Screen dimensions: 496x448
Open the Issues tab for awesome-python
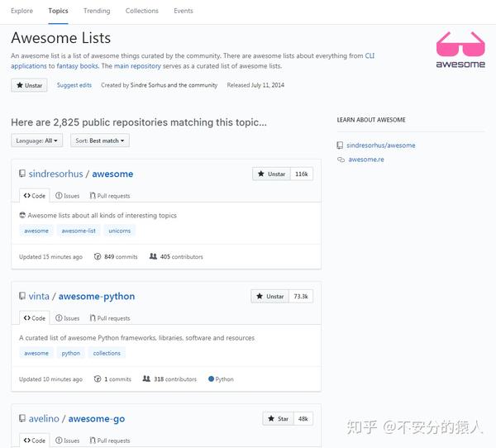(x=68, y=318)
